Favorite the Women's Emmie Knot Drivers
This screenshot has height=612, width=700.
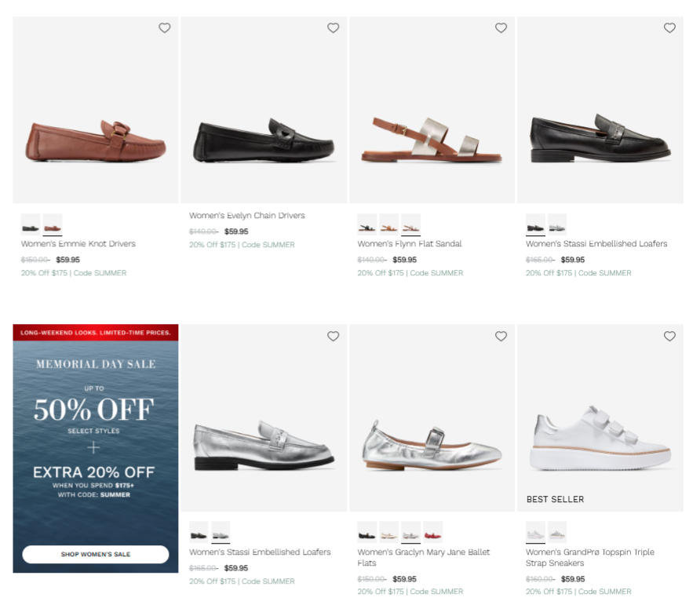coord(164,27)
